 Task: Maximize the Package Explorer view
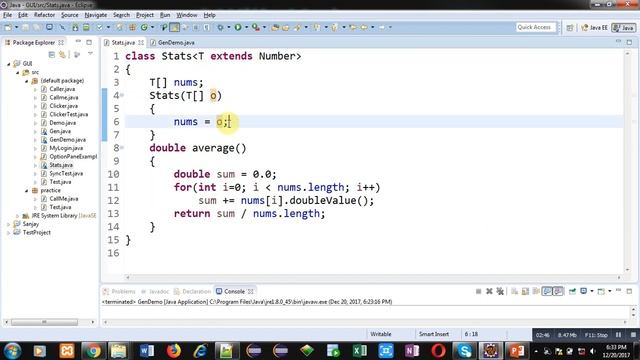point(89,42)
